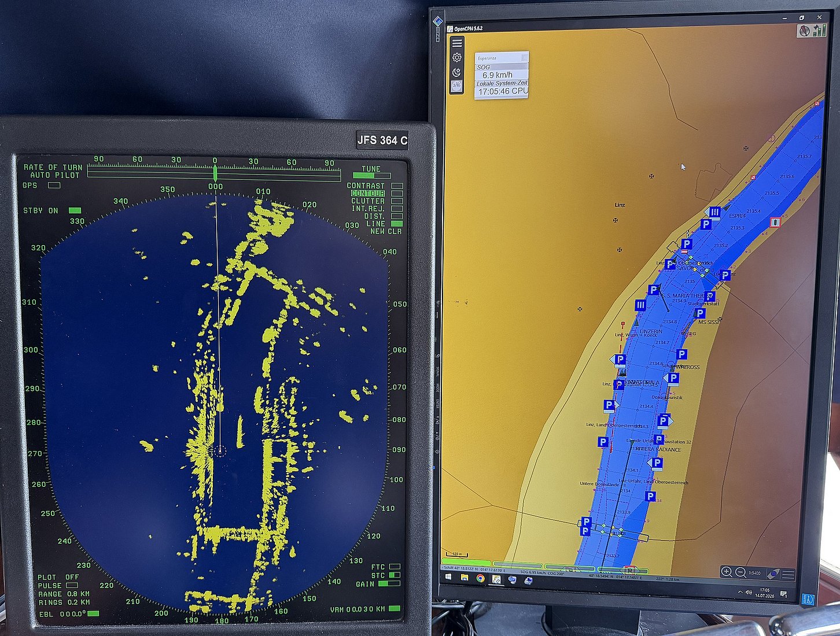Select the RANGE 0.8 KM readout
Viewport: 840px width, 636px height.
tap(64, 594)
